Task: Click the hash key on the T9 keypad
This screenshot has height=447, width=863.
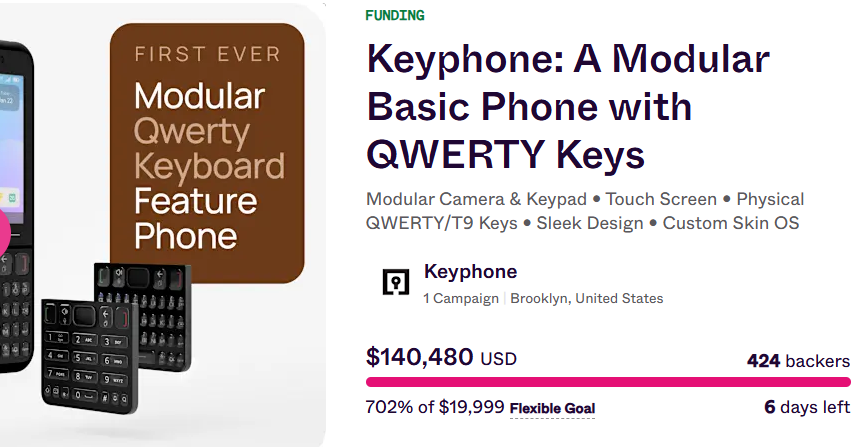Action: (104, 397)
